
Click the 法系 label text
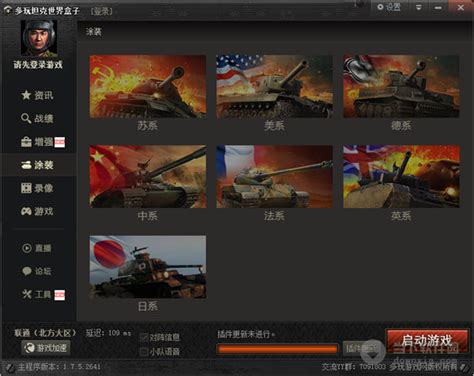pos(274,216)
